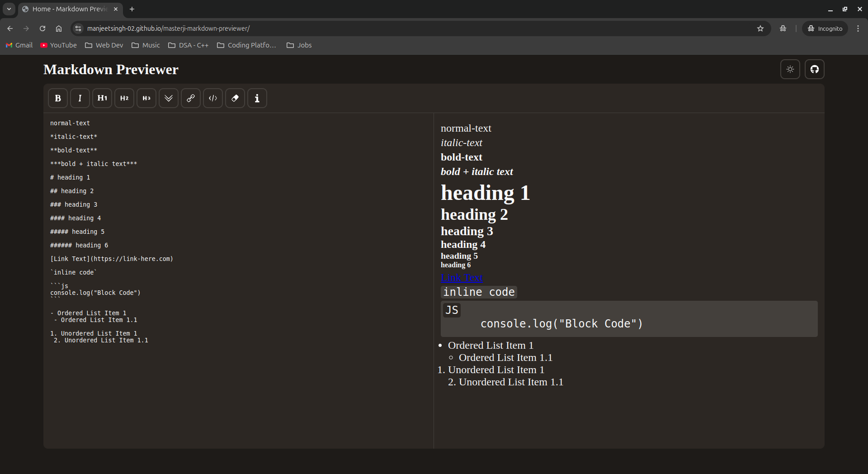Apply italic formatting with the I button
The height and width of the screenshot is (474, 868).
(x=80, y=98)
